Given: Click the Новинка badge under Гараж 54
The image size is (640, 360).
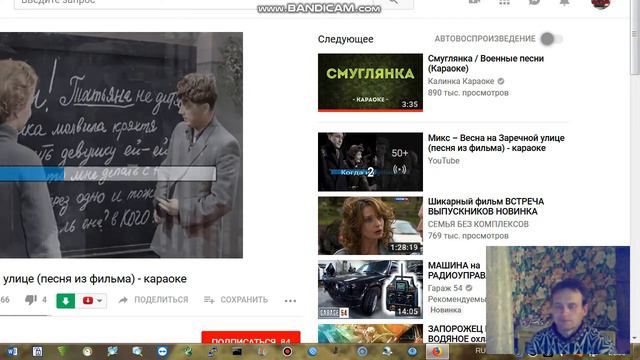Looking at the screenshot, I should pyautogui.click(x=445, y=310).
